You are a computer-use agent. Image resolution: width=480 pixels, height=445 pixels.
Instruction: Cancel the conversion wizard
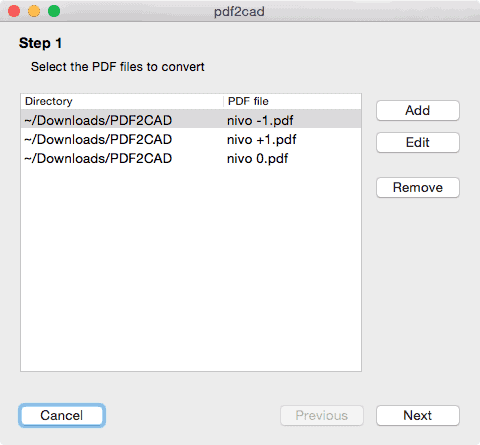click(62, 415)
